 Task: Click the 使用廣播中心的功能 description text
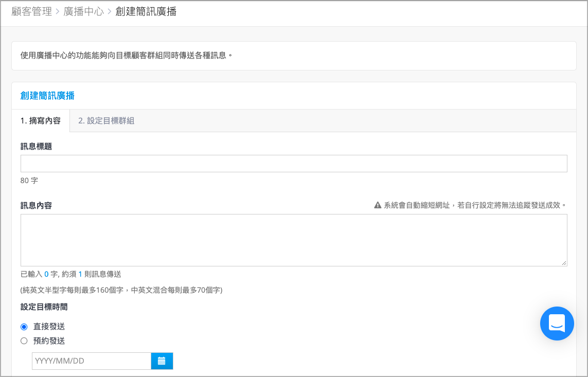(127, 56)
